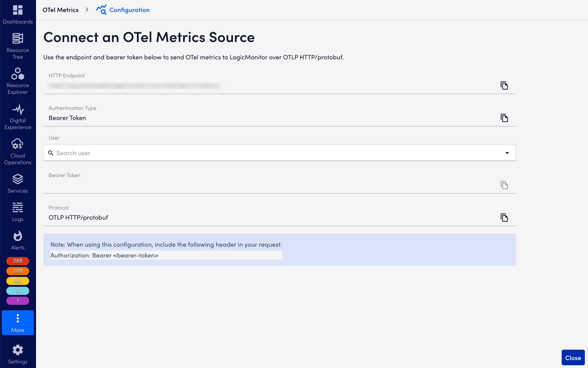Image resolution: width=588 pixels, height=368 pixels.
Task: Open Settings from the sidebar
Action: (18, 354)
